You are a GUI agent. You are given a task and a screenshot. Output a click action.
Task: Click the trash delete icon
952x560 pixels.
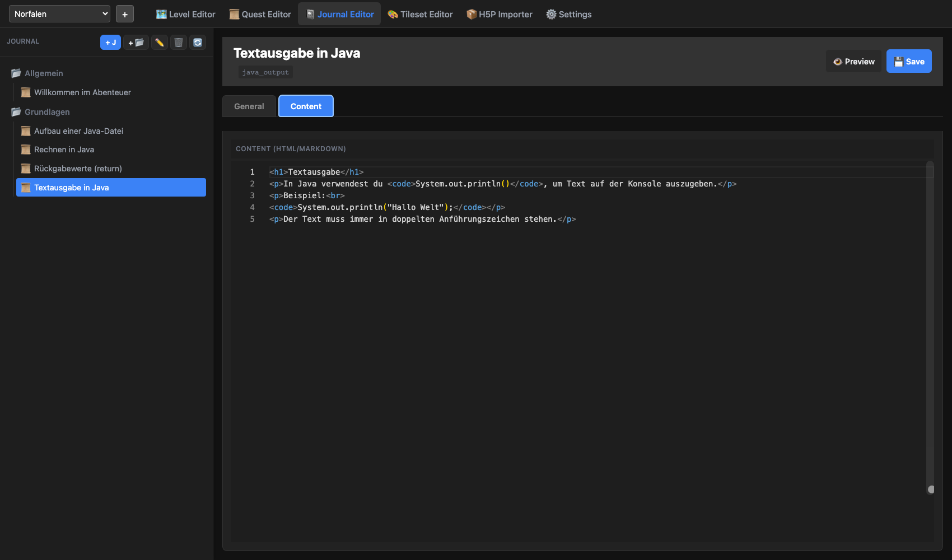point(179,43)
